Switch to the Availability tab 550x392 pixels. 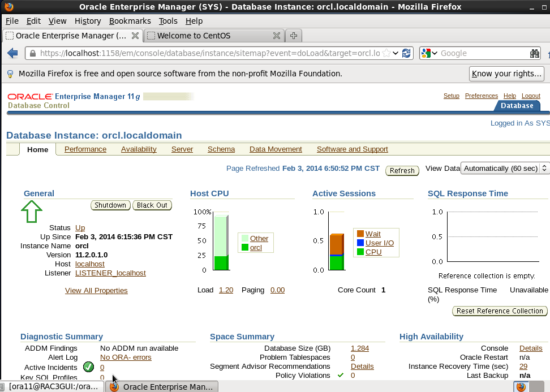point(139,149)
